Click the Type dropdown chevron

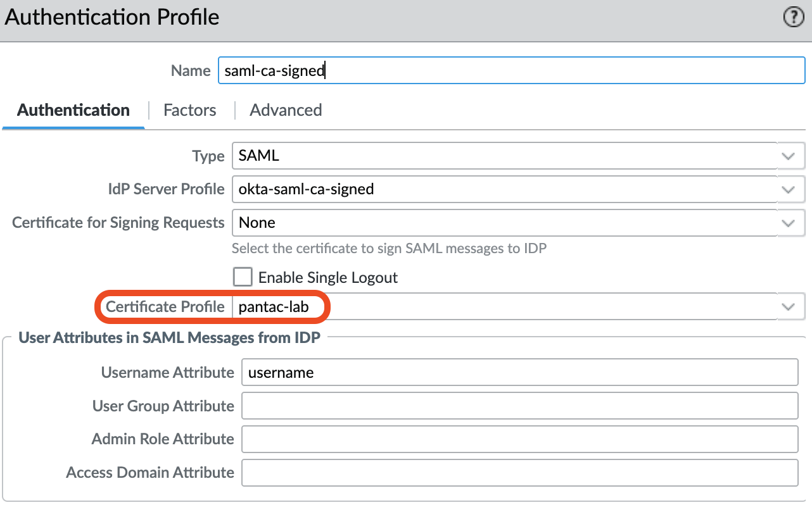(x=789, y=156)
